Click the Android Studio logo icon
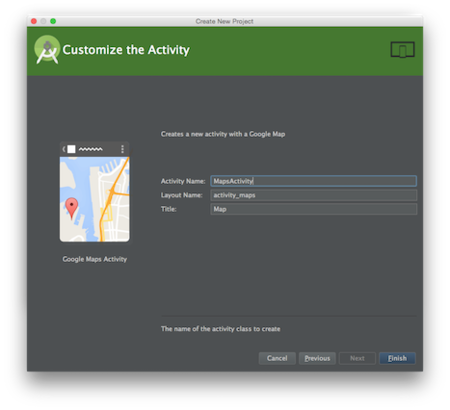The width and height of the screenshot is (450, 410). tap(47, 49)
